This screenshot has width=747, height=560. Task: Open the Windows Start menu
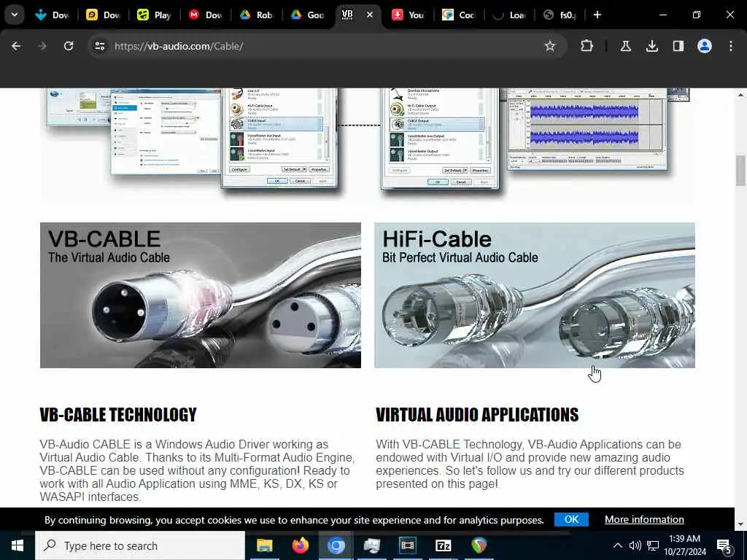point(18,545)
